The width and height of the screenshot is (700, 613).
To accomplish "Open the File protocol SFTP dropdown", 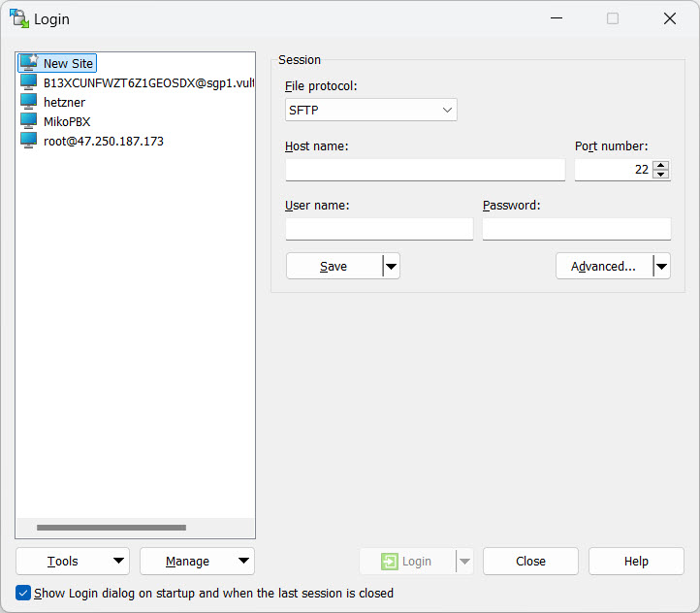I will [370, 111].
